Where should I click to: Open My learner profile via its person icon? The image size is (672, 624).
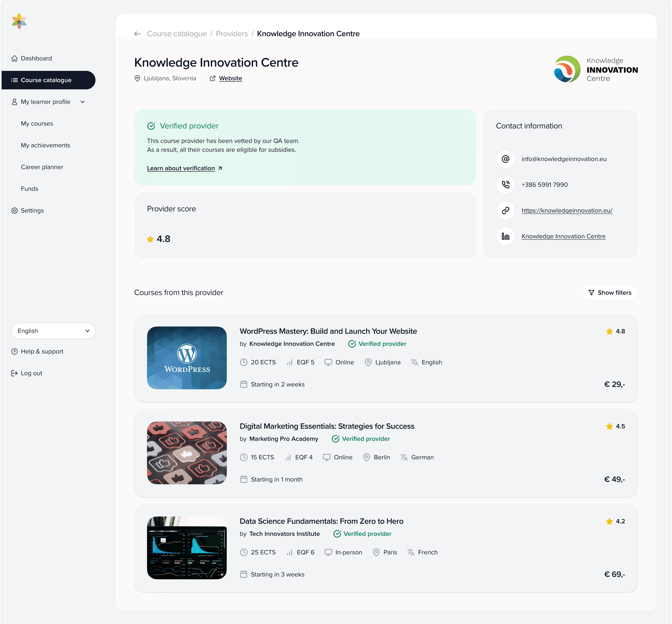(14, 102)
